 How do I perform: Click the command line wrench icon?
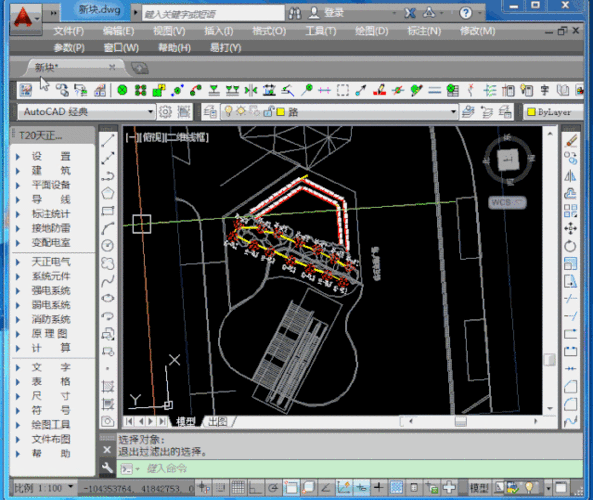[x=107, y=468]
